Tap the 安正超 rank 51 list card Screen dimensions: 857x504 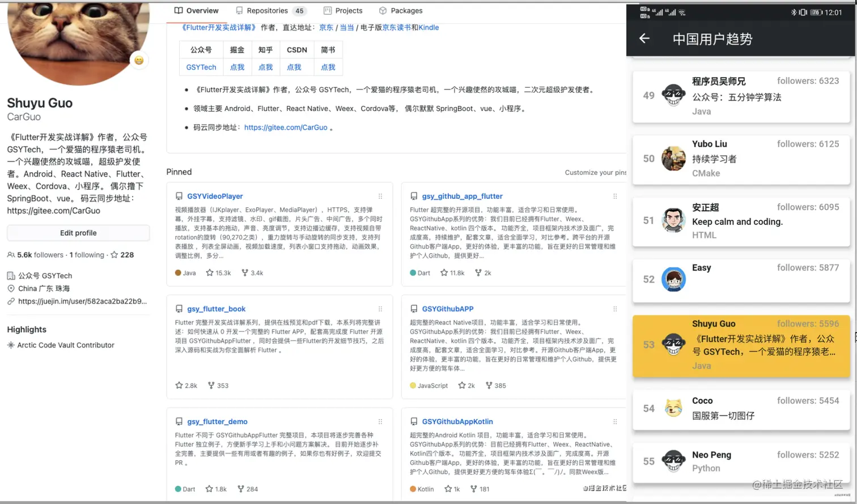(x=741, y=221)
